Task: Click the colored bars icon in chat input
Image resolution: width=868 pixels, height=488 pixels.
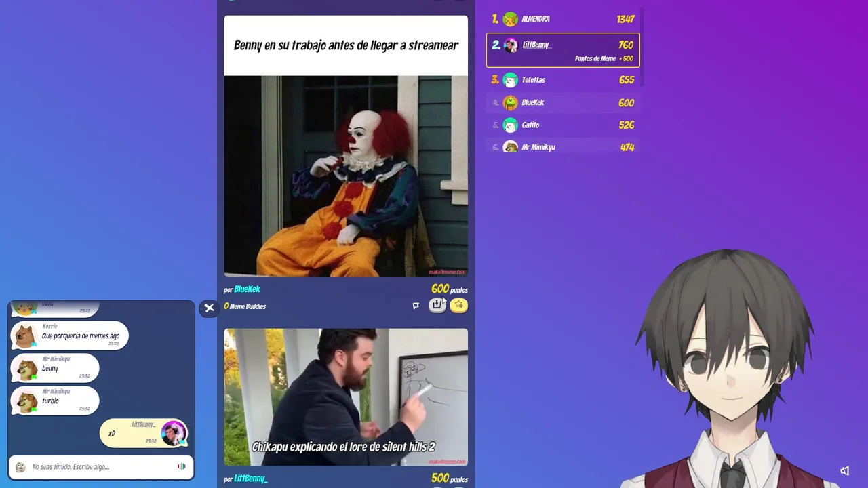Action: click(x=181, y=466)
